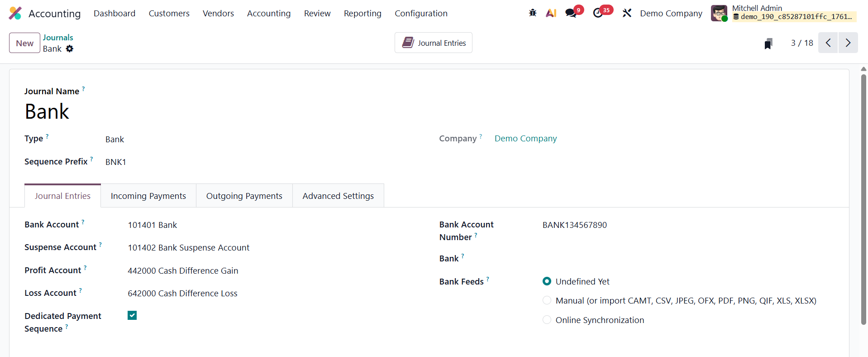Click the Journals breadcrumb link

58,38
